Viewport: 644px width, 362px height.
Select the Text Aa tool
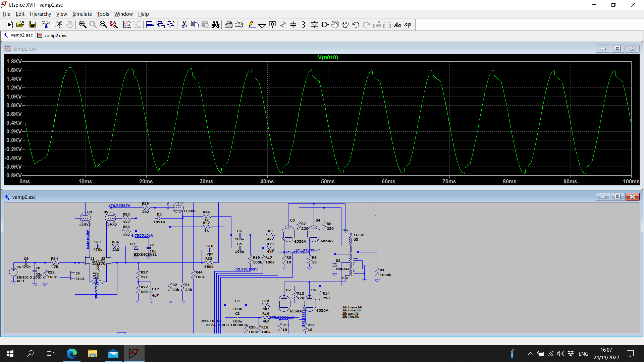[397, 24]
